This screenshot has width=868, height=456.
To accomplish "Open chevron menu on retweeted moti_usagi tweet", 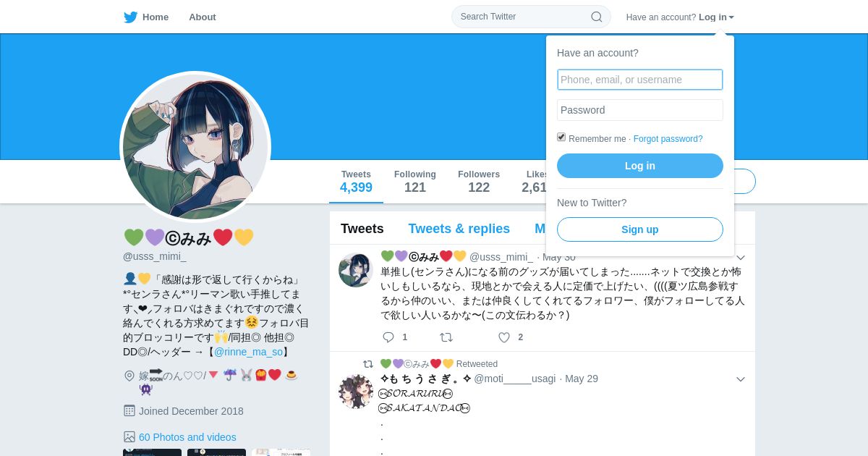I will point(741,379).
